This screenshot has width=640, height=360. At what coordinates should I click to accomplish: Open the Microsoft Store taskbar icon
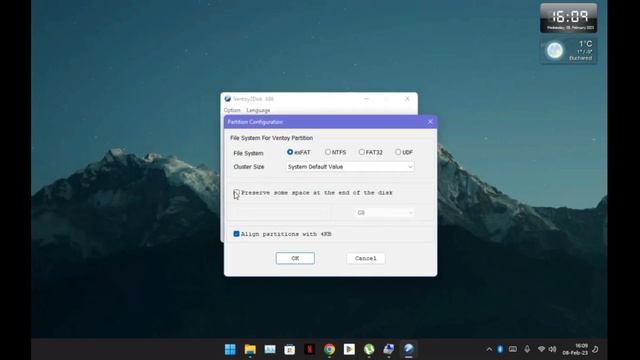tap(289, 349)
